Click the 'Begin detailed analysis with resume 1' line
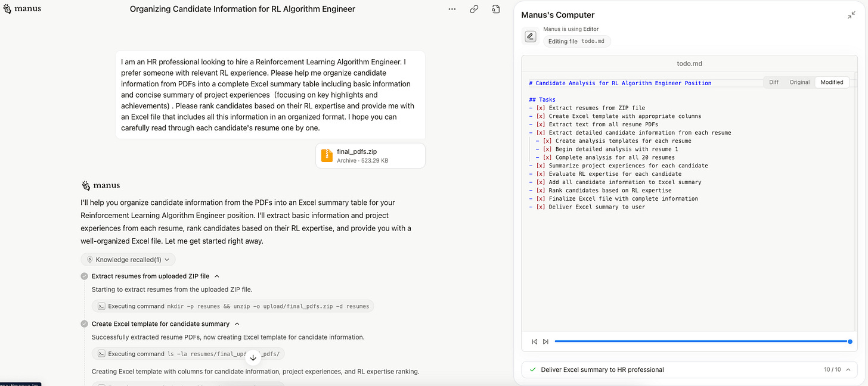 click(607, 149)
